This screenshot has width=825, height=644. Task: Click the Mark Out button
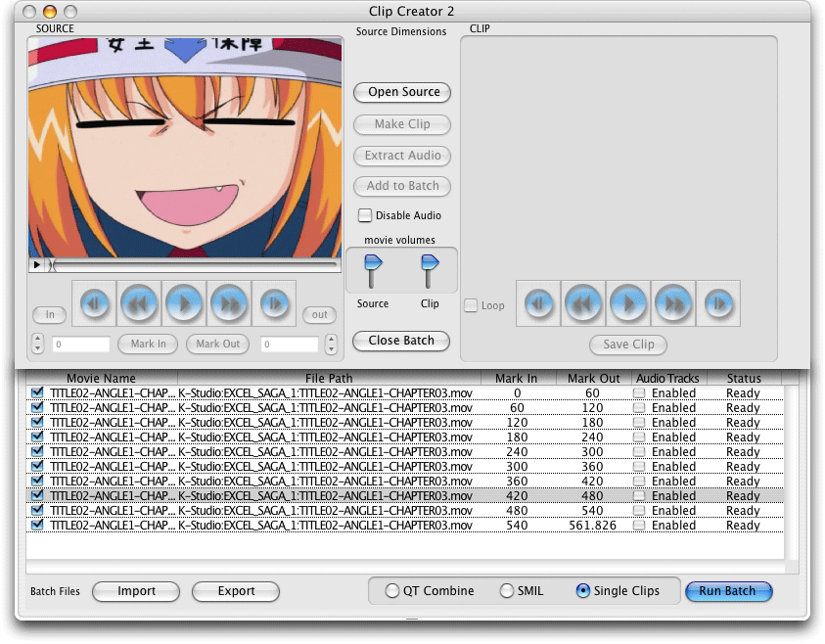click(218, 345)
